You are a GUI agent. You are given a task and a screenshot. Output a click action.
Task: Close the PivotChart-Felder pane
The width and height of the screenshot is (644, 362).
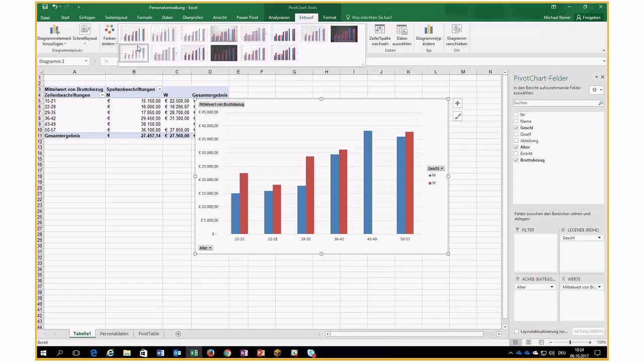603,77
